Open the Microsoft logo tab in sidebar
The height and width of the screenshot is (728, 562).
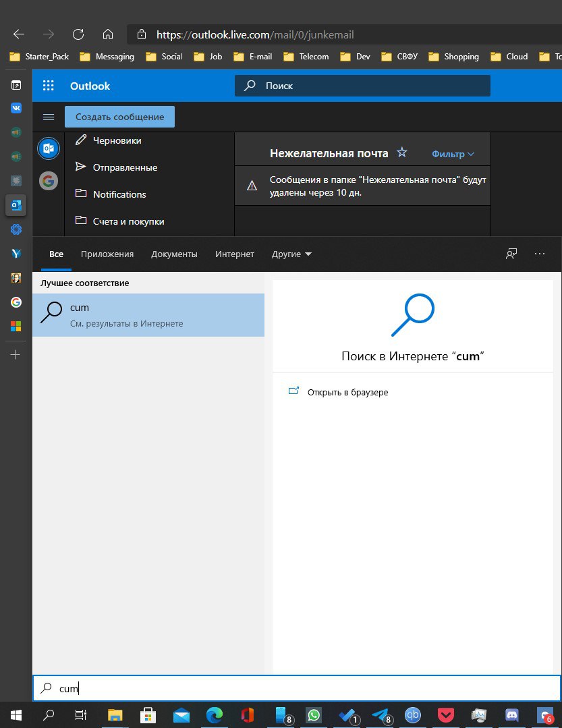tap(16, 327)
